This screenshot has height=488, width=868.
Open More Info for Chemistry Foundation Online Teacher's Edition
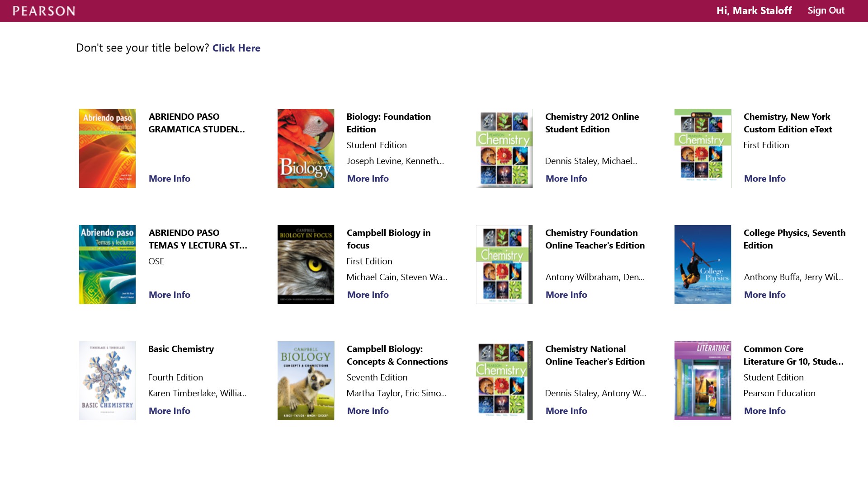(x=566, y=295)
